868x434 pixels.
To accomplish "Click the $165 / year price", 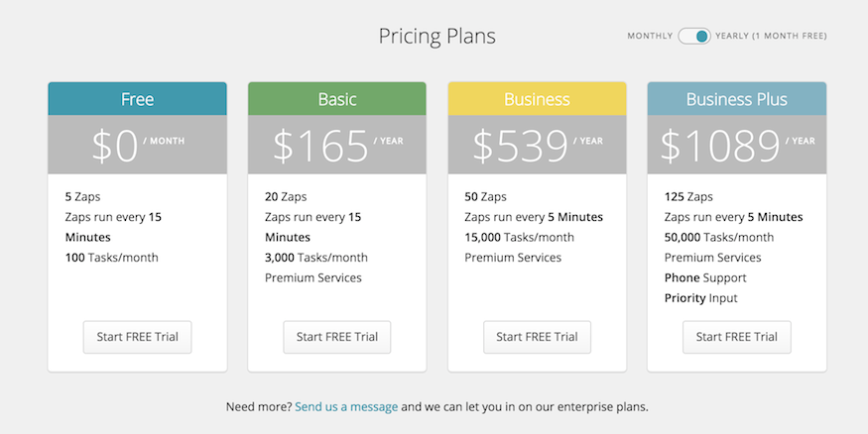I will (x=337, y=145).
